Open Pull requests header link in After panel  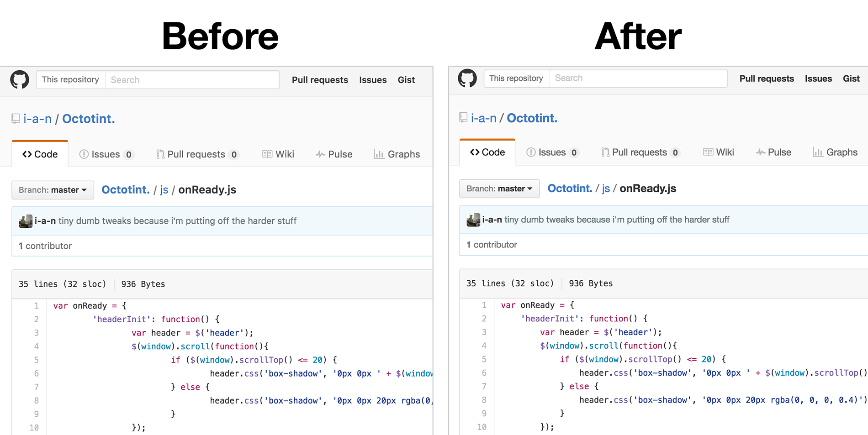point(767,79)
